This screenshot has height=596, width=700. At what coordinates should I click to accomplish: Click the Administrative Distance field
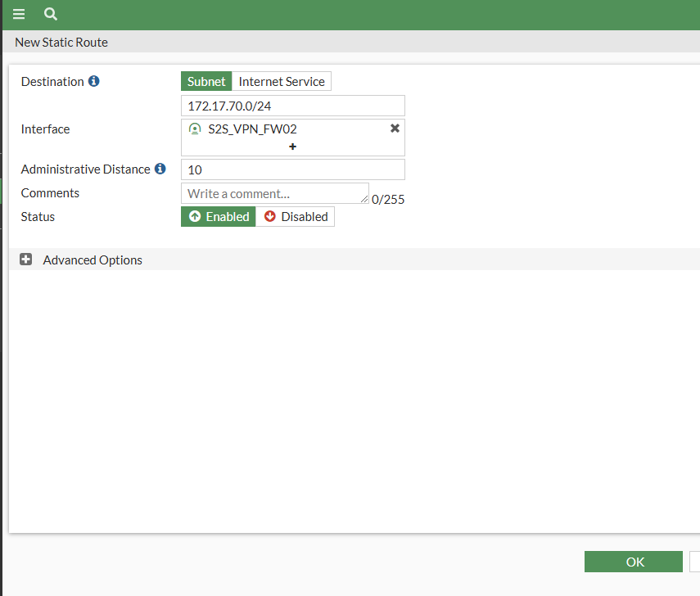[293, 169]
